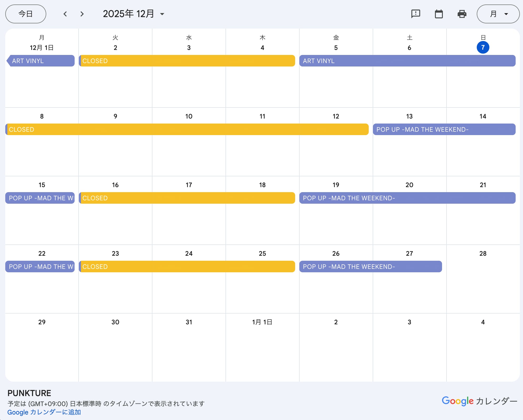Open POP UP event on December 15
The image size is (523, 420).
[x=40, y=198]
